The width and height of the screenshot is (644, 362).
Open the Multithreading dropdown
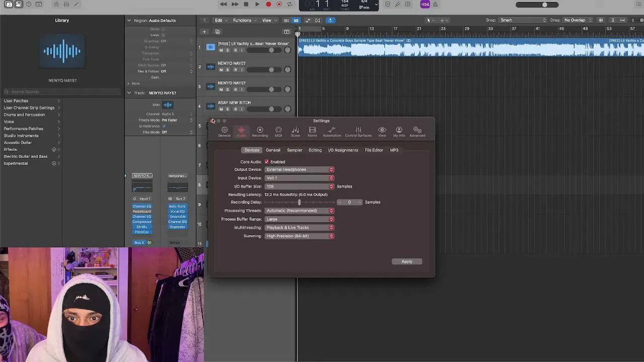pyautogui.click(x=299, y=228)
